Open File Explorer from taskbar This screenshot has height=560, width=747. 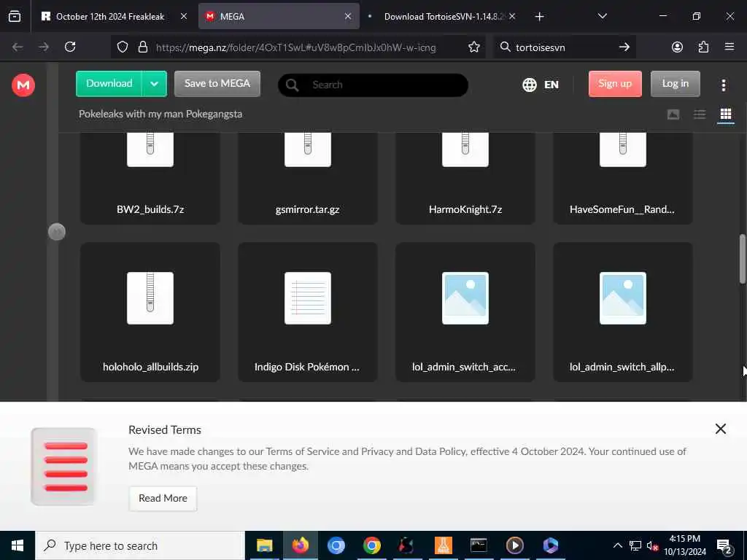coord(264,545)
